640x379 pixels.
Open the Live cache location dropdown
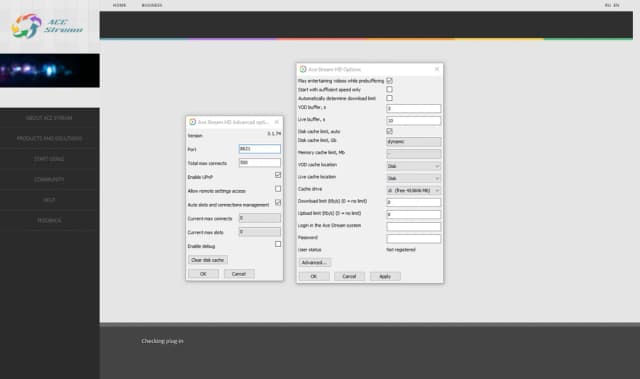(413, 178)
